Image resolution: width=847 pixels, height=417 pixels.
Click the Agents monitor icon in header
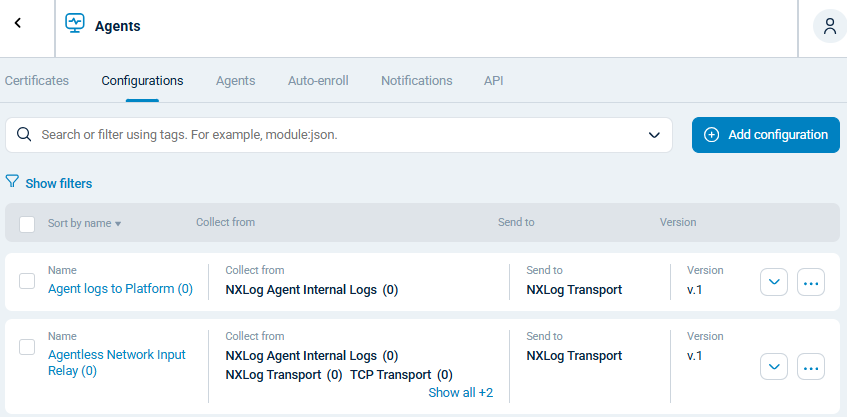(x=75, y=24)
